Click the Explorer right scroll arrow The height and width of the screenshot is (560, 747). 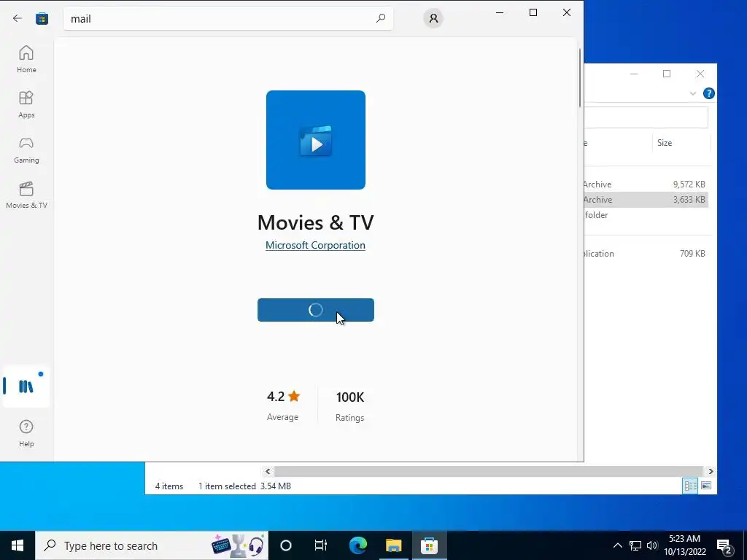(x=711, y=472)
